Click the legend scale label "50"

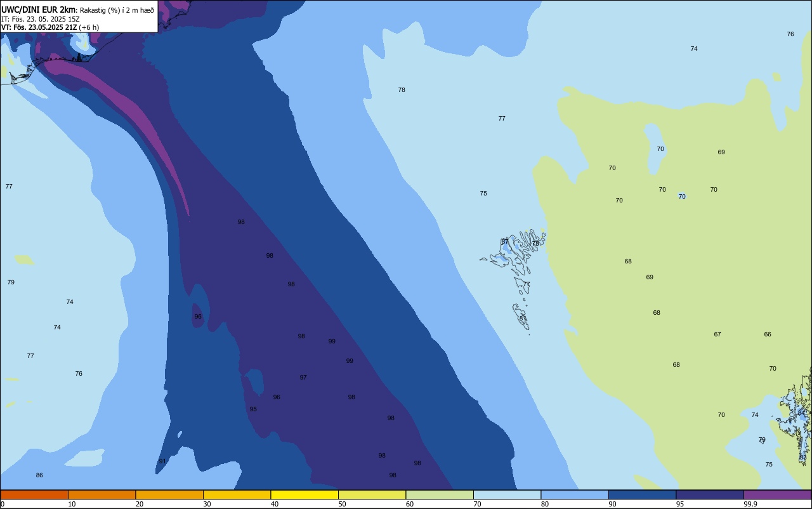[x=342, y=504]
